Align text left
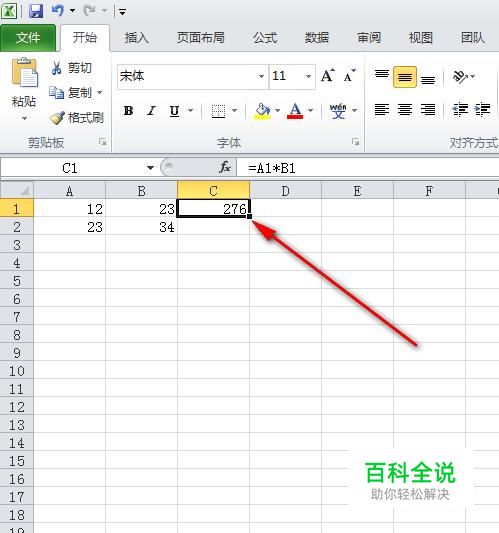Image resolution: width=499 pixels, height=533 pixels. [382, 110]
